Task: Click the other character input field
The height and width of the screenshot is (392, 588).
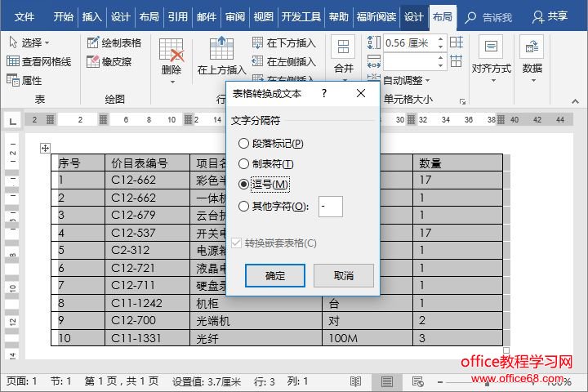Action: pos(331,207)
